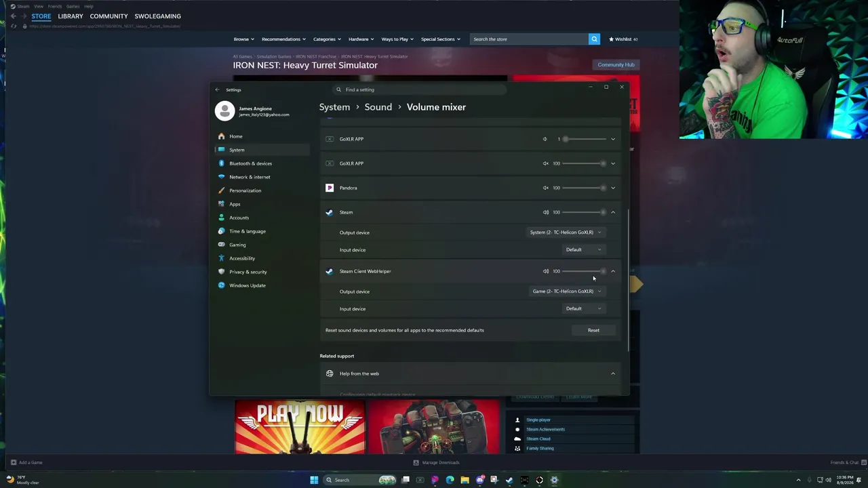Open Gaming settings icon
This screenshot has width=868, height=488.
222,245
